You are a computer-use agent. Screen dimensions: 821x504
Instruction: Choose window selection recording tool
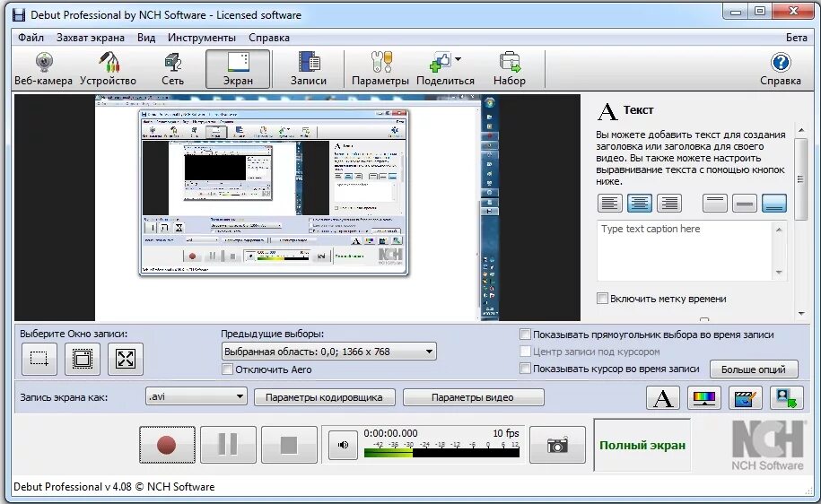click(83, 359)
